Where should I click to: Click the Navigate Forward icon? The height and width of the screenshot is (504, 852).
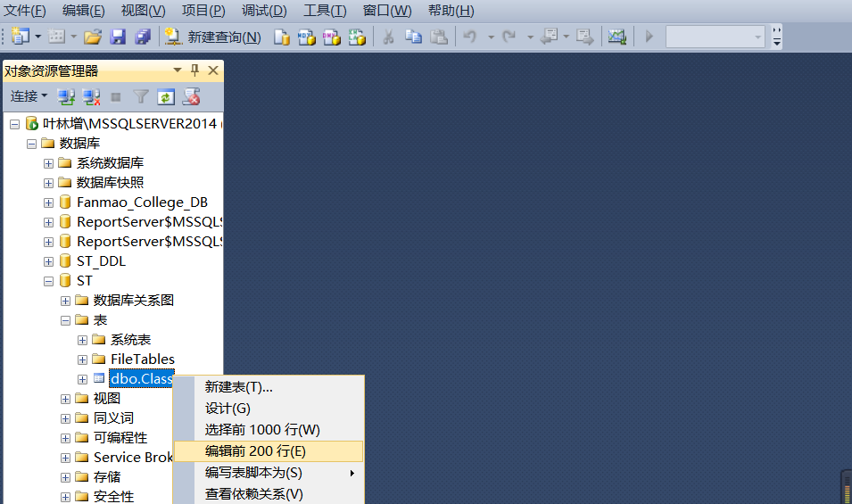point(585,37)
